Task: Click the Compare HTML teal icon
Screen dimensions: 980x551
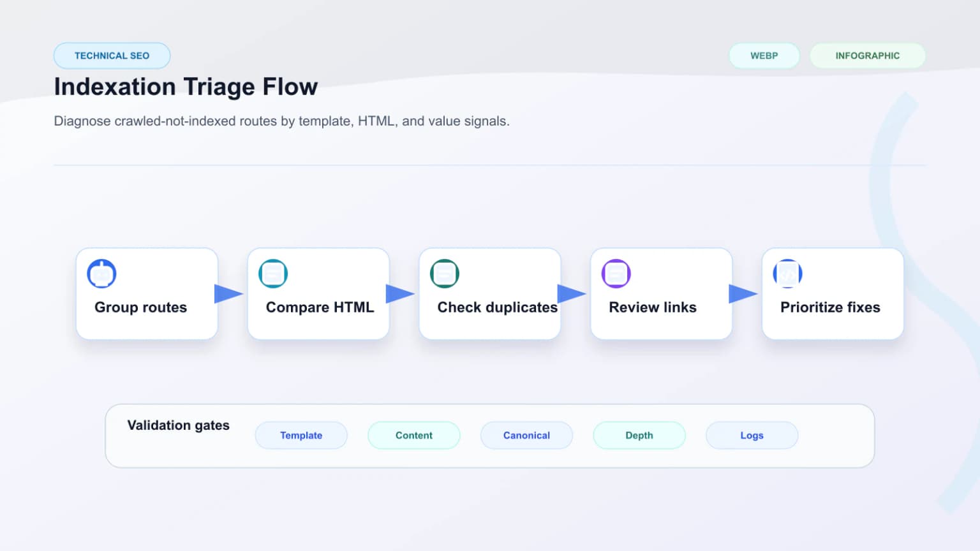Action: [273, 274]
